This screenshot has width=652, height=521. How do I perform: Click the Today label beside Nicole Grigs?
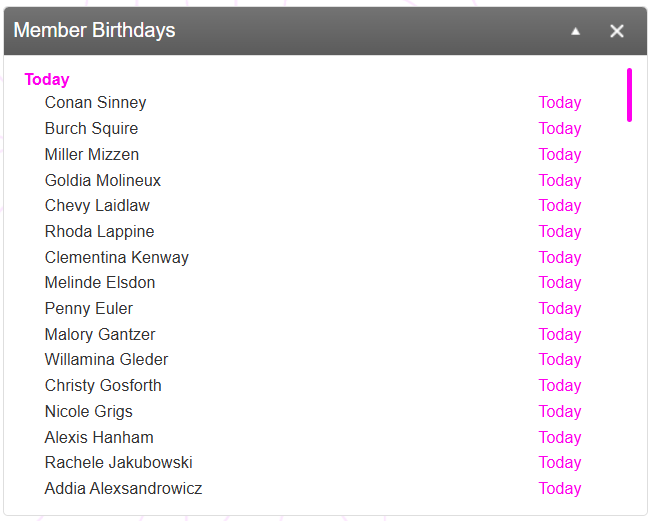coord(560,412)
